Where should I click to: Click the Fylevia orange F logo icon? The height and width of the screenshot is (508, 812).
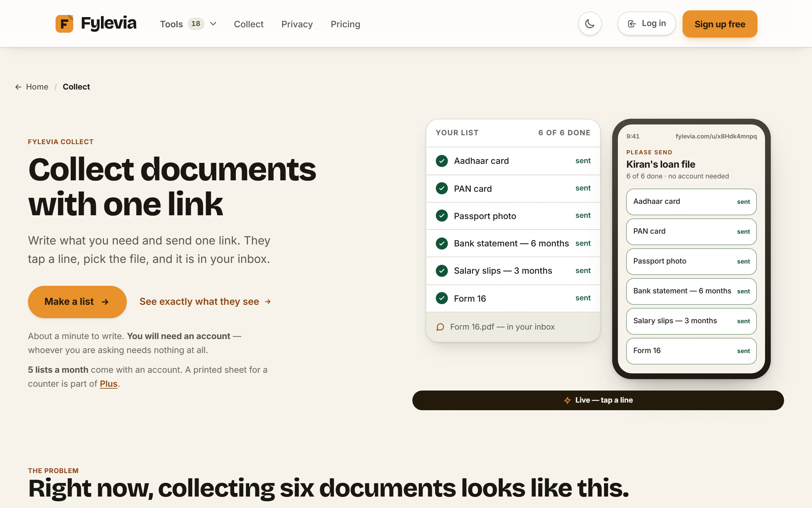pos(64,23)
